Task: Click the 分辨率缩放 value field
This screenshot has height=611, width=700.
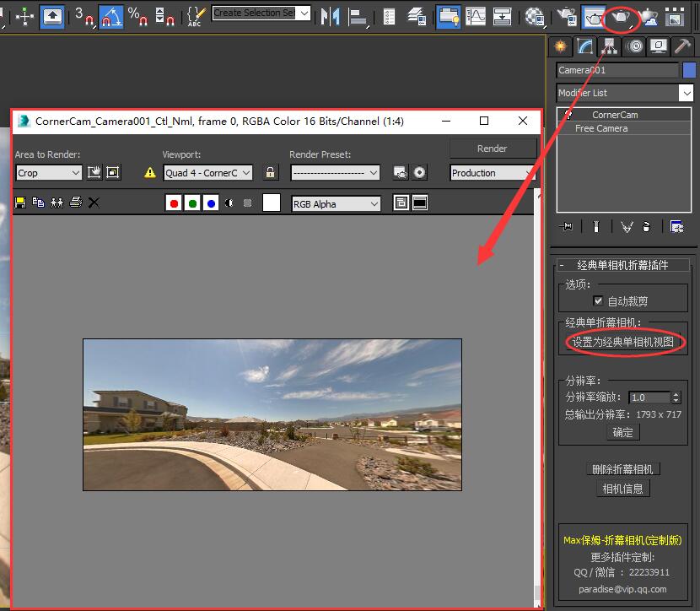Action: [x=649, y=397]
